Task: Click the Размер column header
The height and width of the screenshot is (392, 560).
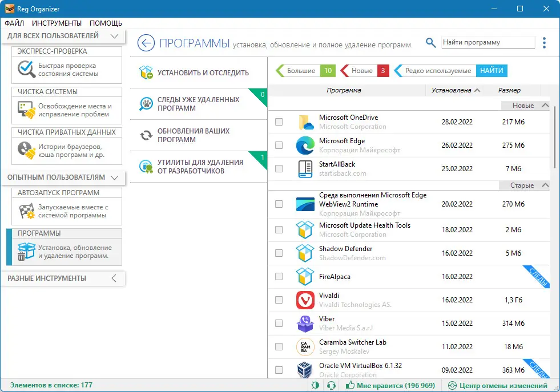Action: click(x=509, y=90)
